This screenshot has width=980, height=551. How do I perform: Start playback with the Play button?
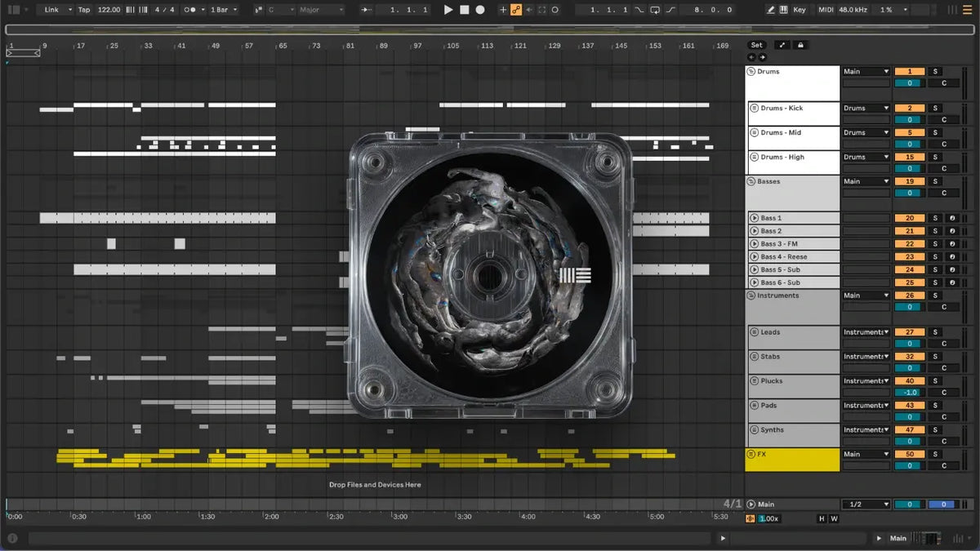[x=448, y=10]
